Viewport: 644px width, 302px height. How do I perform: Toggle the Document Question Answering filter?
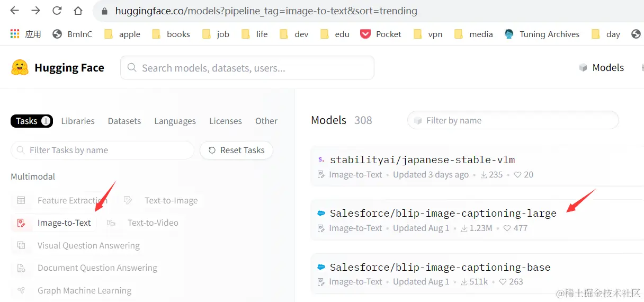(x=87, y=268)
